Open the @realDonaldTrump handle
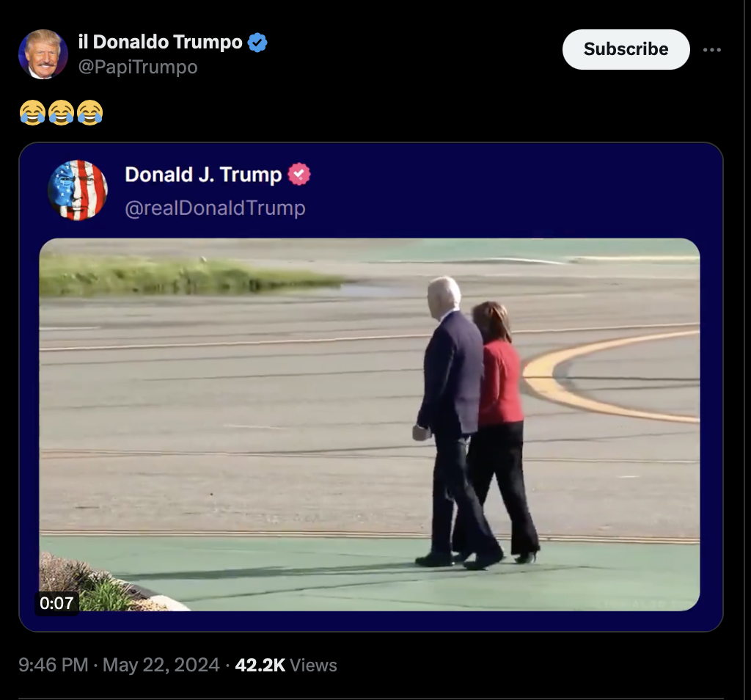Viewport: 751px width, 700px height. tap(215, 208)
